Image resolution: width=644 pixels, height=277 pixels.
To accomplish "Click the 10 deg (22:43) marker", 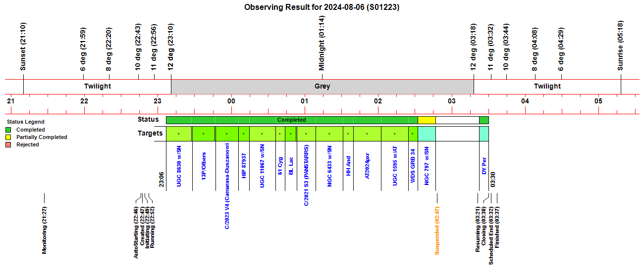I will click(138, 47).
